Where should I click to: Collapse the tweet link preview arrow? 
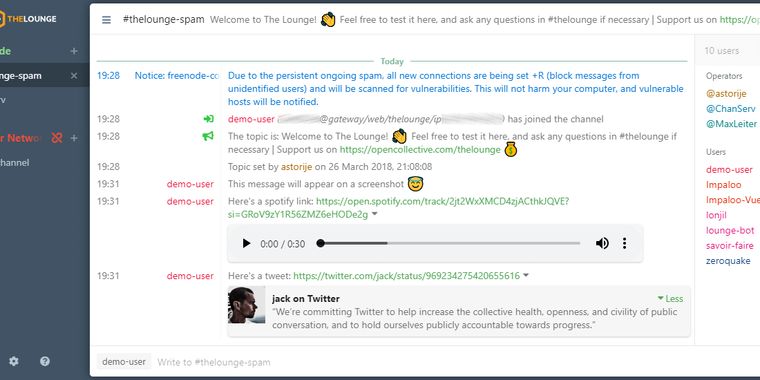point(526,275)
